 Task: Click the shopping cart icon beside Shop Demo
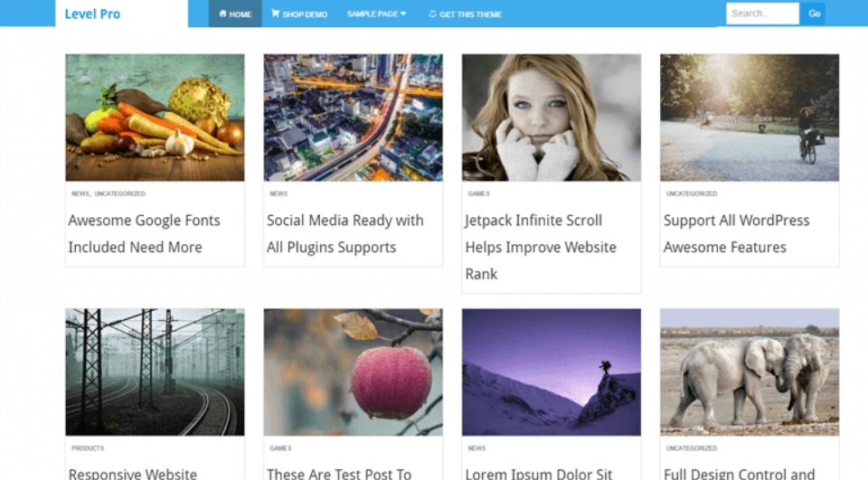[275, 14]
